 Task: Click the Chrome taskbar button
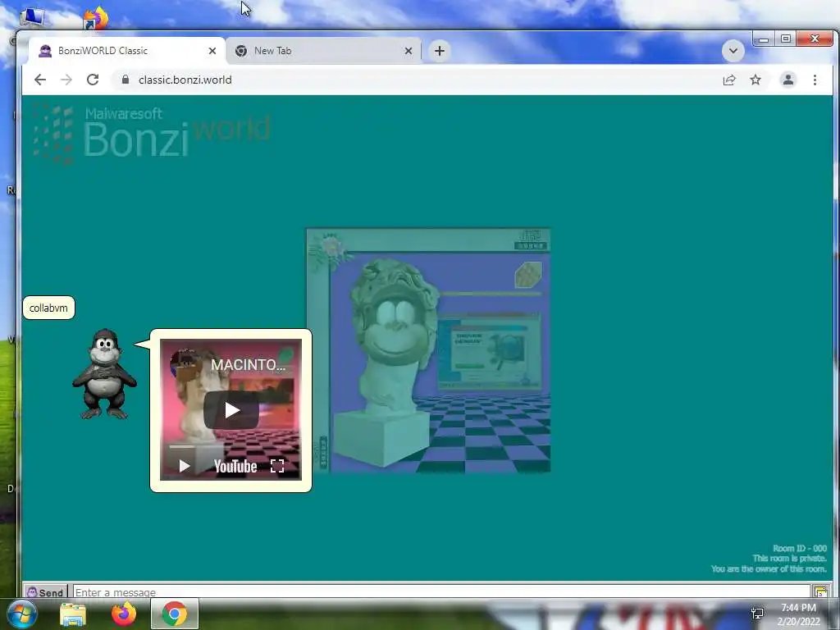coord(175,614)
